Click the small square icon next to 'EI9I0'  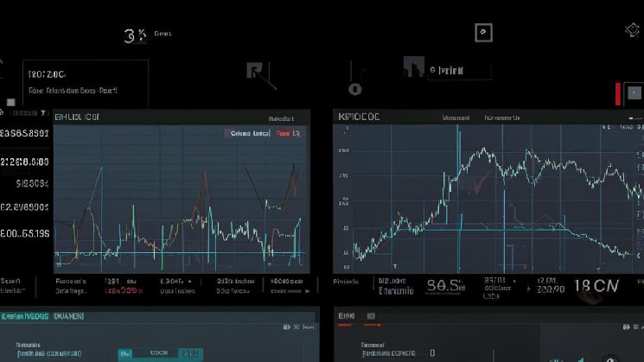371,316
